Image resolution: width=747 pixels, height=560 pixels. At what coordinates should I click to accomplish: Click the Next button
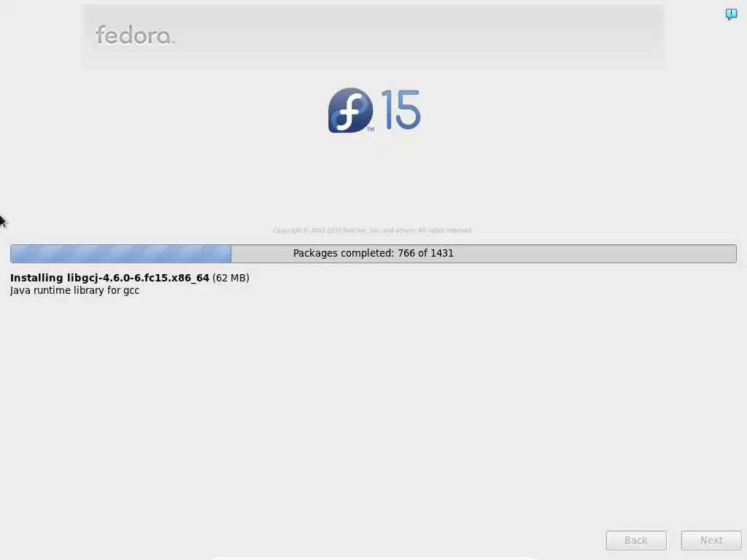711,540
